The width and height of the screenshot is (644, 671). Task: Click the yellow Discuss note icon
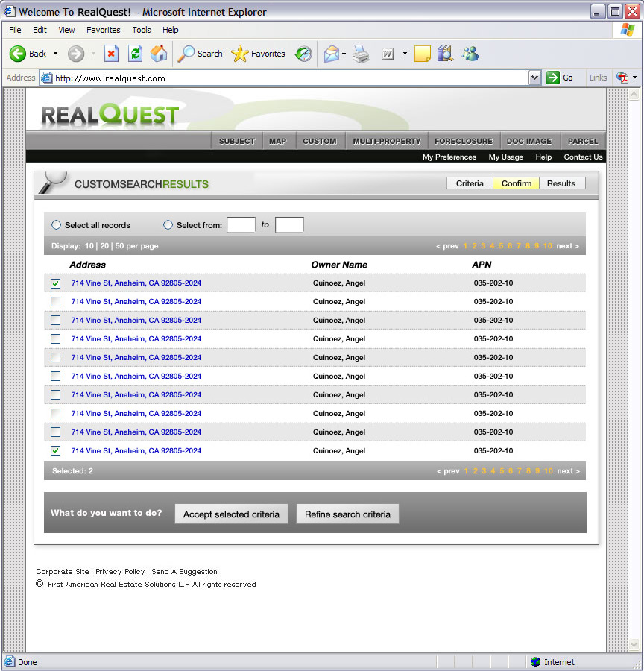tap(423, 54)
